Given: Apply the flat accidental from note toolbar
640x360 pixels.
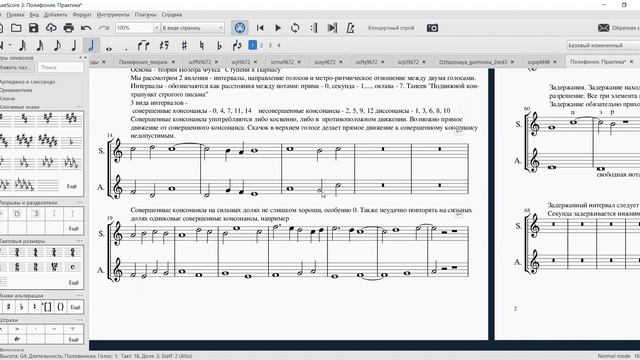Looking at the screenshot, I should click(219, 45).
